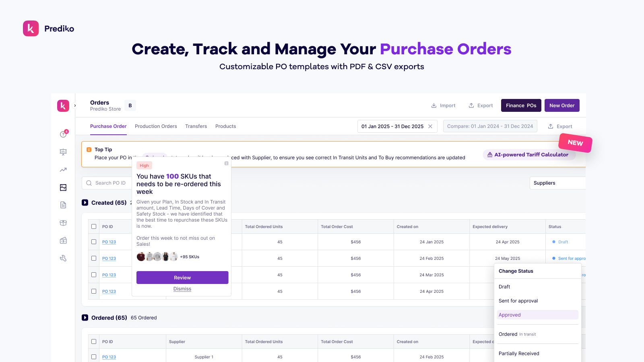Click the export icon beside the Compare date range
This screenshot has height=362, width=644.
pos(551,126)
